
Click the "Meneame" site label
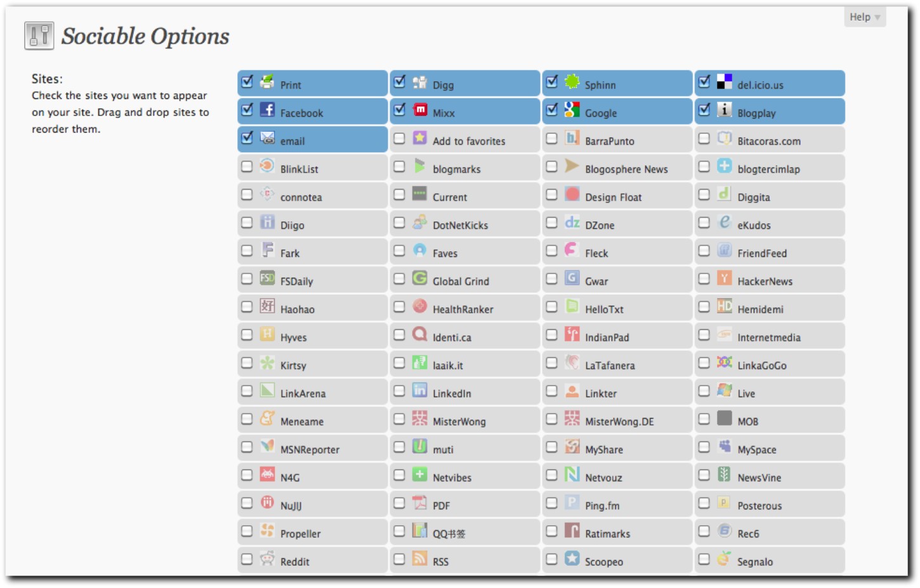pyautogui.click(x=302, y=422)
